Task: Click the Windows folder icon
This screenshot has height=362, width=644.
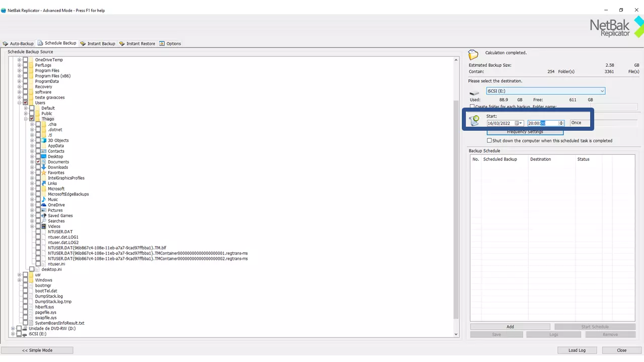Action: coord(31,280)
